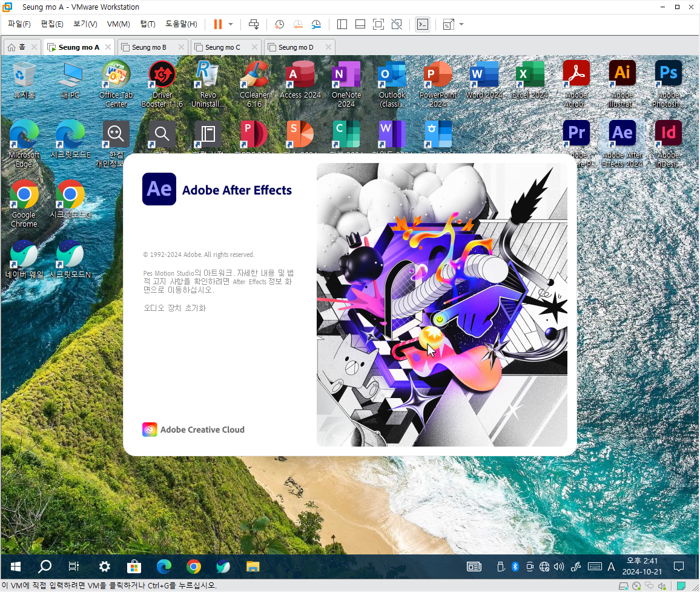Expand the power options dropdown arrow

tap(231, 24)
